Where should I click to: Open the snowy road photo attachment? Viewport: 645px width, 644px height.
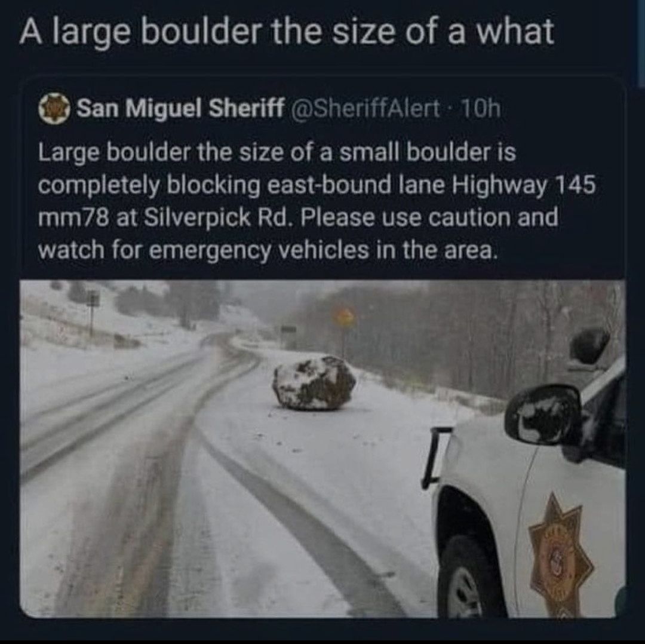[x=322, y=449]
